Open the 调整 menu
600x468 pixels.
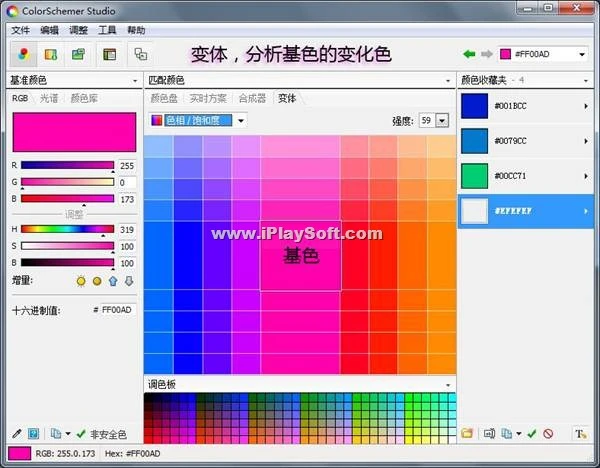pyautogui.click(x=78, y=30)
